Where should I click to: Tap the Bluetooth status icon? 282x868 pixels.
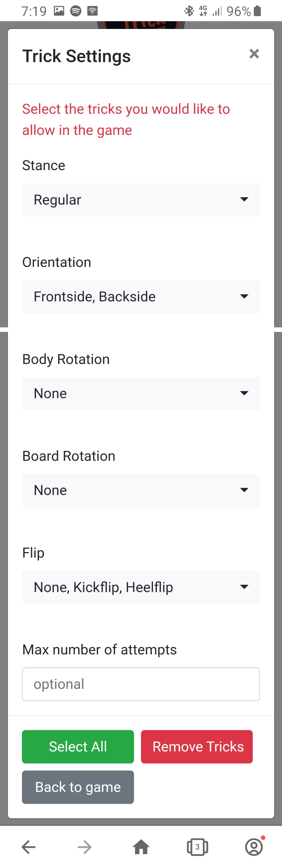click(189, 11)
